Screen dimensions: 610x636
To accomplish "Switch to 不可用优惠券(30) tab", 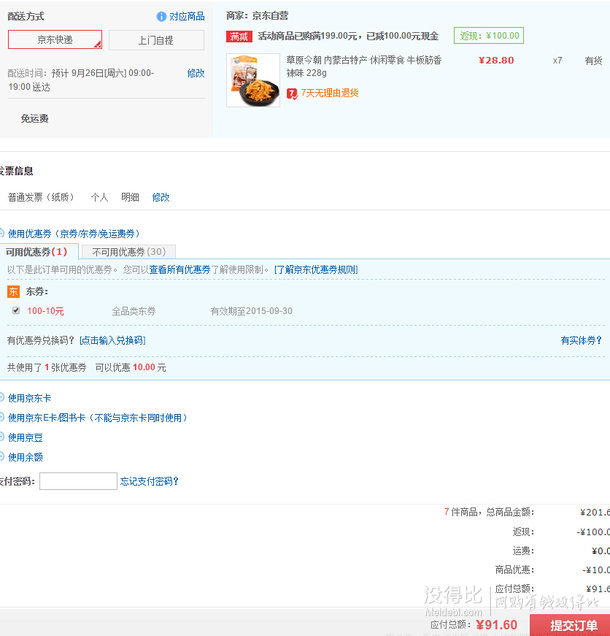I will pos(129,252).
